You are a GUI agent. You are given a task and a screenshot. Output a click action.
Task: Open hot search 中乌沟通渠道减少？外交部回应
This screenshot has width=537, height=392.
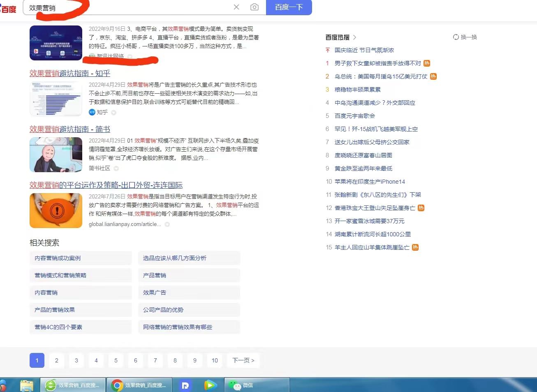click(375, 103)
